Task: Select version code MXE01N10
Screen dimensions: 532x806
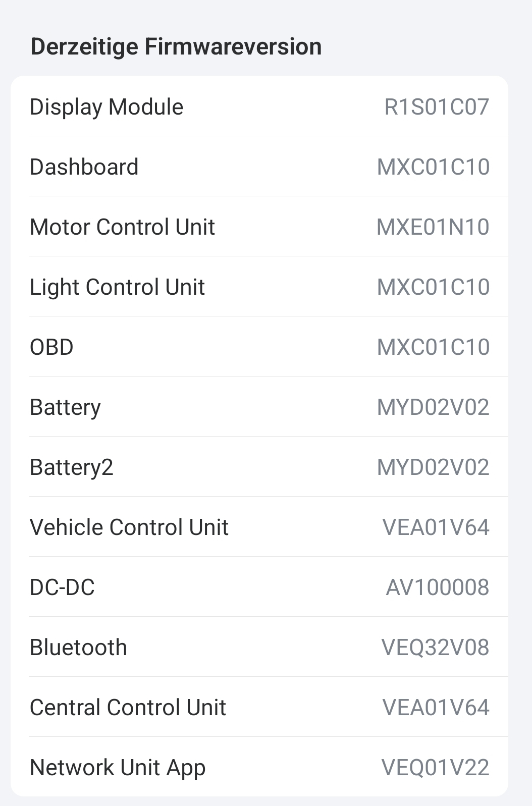Action: pyautogui.click(x=433, y=227)
